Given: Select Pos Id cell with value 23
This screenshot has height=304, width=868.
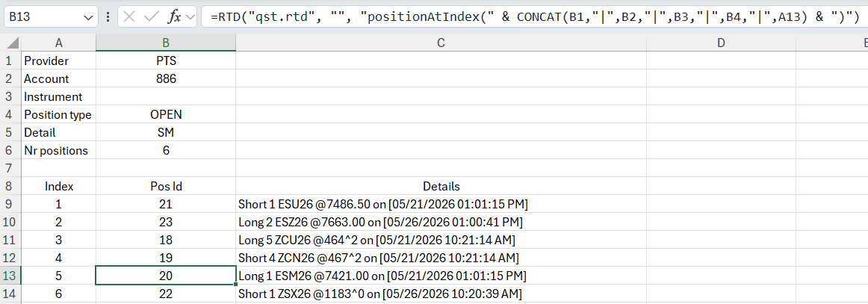Looking at the screenshot, I should [x=166, y=222].
